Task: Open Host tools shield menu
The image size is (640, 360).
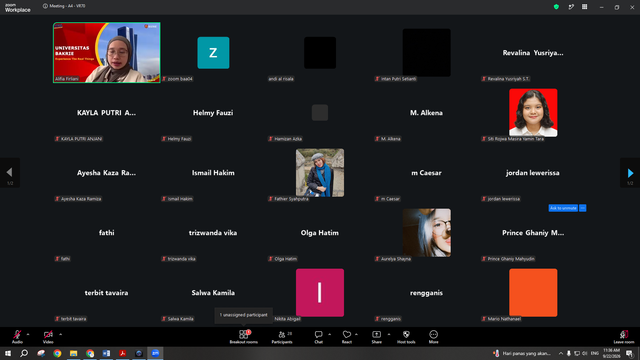Action: 406,337
